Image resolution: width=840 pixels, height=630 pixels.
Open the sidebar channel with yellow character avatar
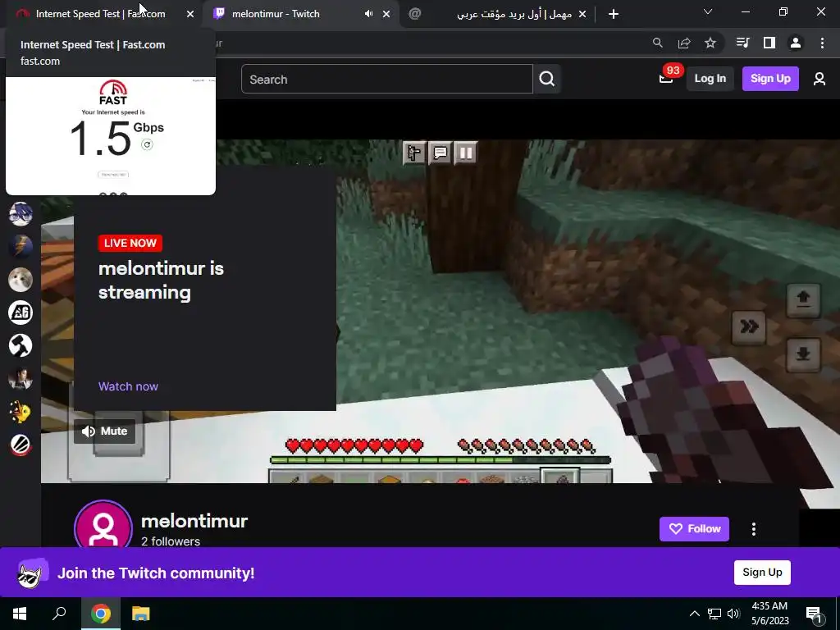(21, 412)
